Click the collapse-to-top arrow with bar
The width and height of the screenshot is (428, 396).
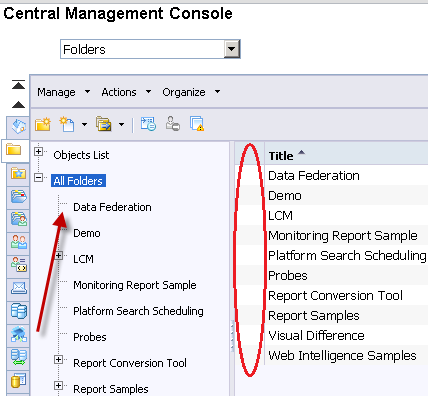(x=18, y=85)
